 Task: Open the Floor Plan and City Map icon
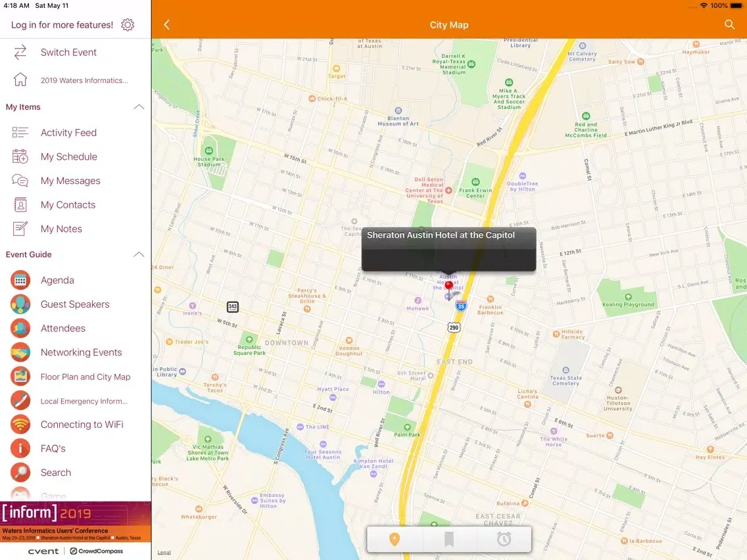pyautogui.click(x=20, y=377)
